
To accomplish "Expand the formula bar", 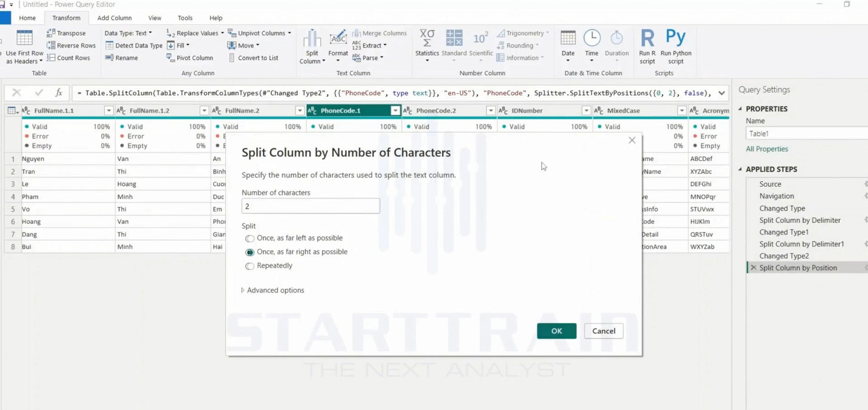I will pos(721,93).
